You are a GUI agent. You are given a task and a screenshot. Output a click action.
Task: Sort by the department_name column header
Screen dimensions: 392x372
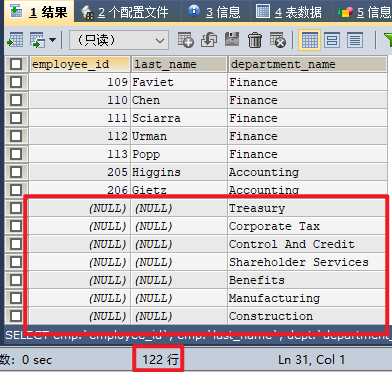click(x=308, y=64)
